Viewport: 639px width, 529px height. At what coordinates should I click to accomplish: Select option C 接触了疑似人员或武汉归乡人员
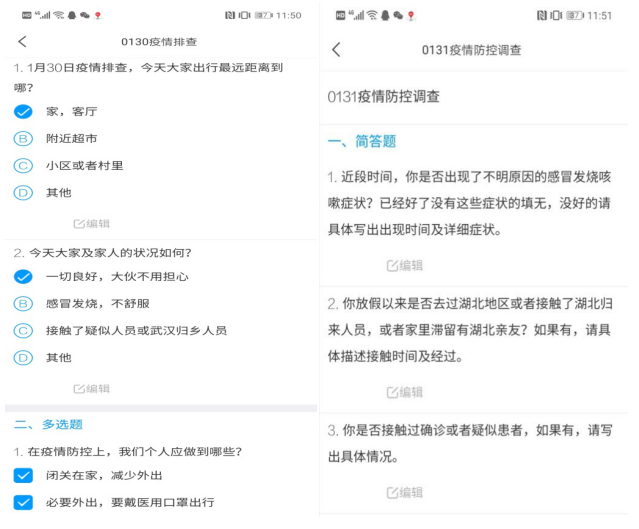(x=23, y=330)
